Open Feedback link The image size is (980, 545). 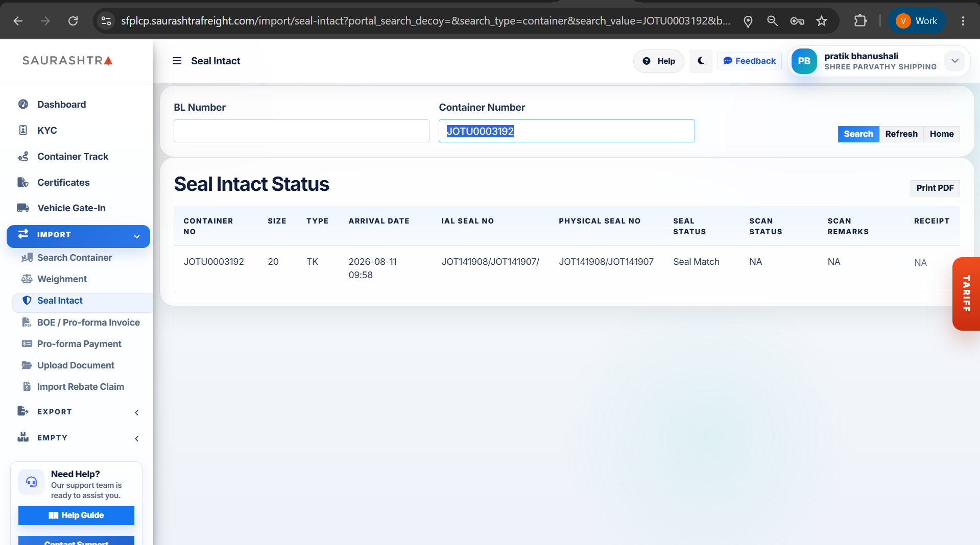[749, 61]
